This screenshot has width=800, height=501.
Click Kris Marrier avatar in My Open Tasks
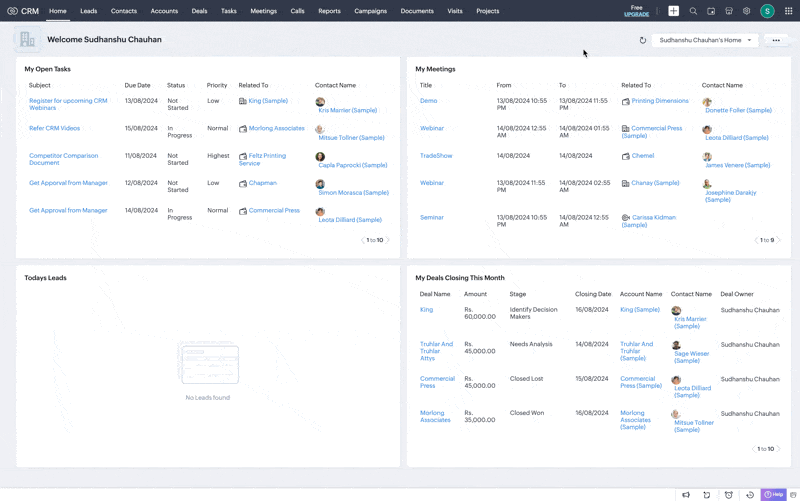[x=320, y=102]
